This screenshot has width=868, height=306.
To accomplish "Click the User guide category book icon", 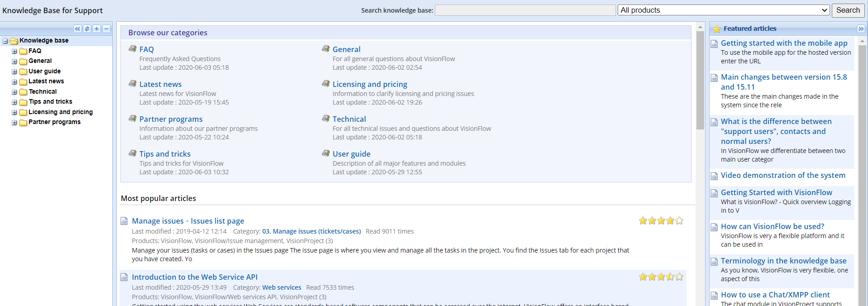I will click(326, 153).
